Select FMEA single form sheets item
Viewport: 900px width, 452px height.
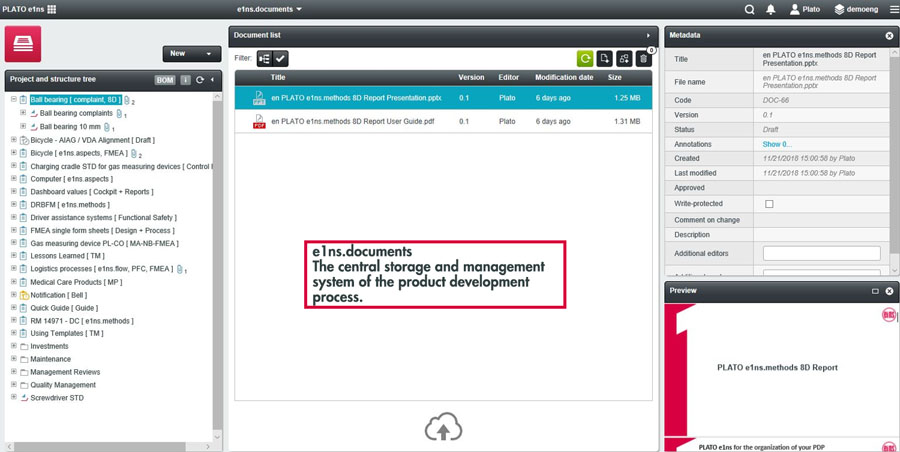(102, 230)
